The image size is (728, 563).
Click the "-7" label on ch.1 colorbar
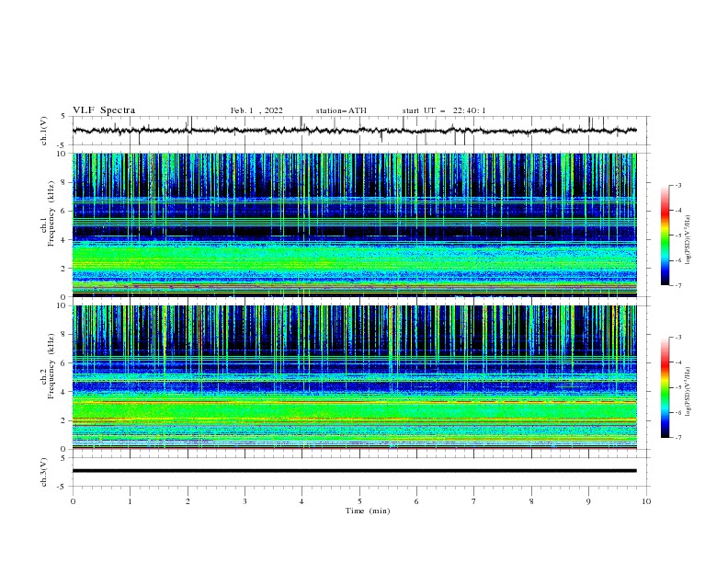click(x=677, y=285)
